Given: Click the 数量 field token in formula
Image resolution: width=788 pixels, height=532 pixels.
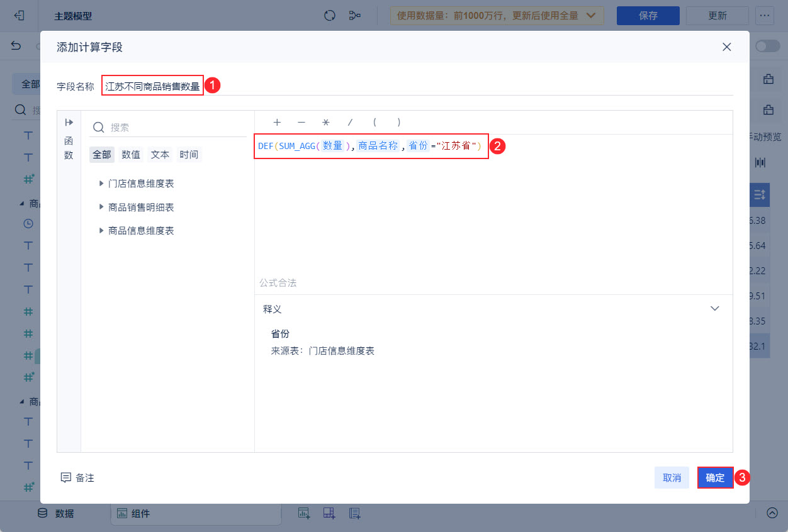Looking at the screenshot, I should click(x=332, y=146).
